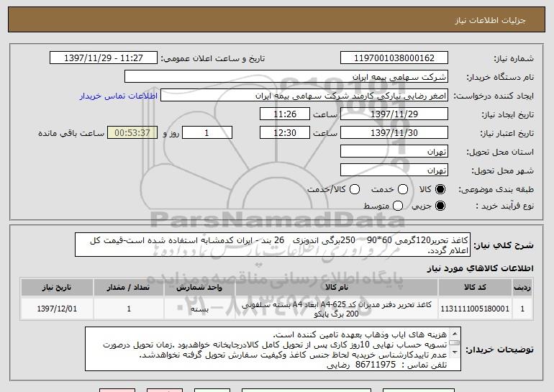
Task: Click the unit cell بسته
Action: point(199,309)
